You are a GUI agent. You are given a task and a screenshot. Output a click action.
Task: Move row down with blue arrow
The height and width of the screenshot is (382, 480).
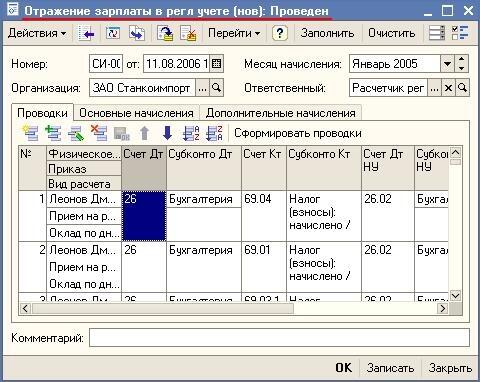(167, 133)
